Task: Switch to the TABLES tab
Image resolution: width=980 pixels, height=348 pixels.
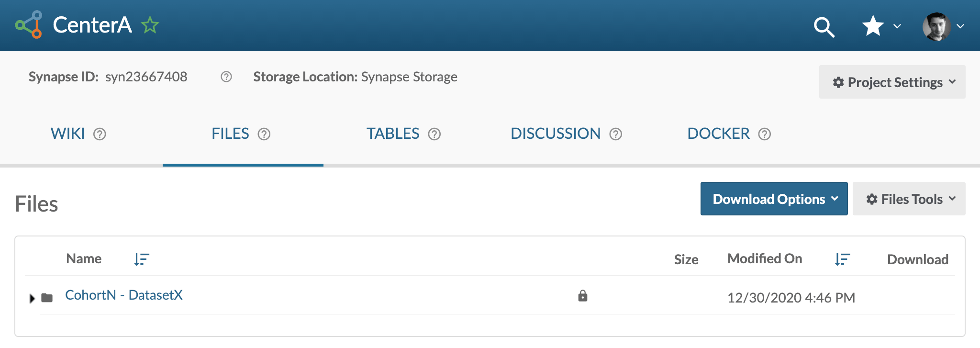Action: coord(393,134)
